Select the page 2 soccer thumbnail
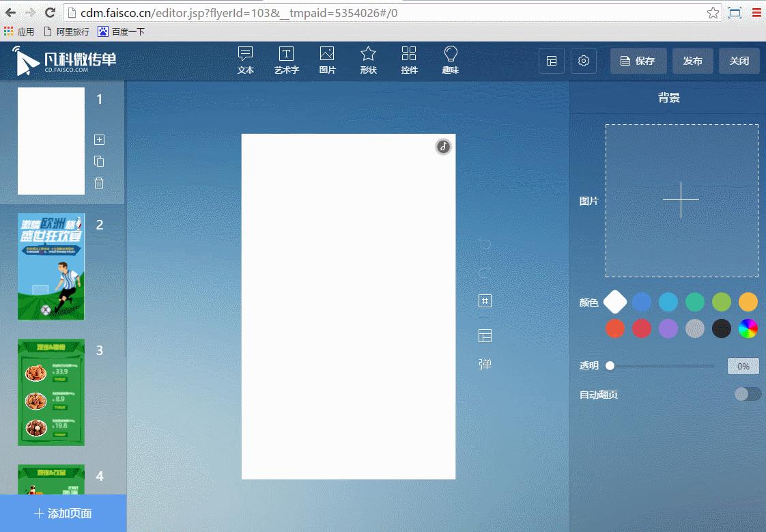Screen dimensions: 766x532 (51, 266)
